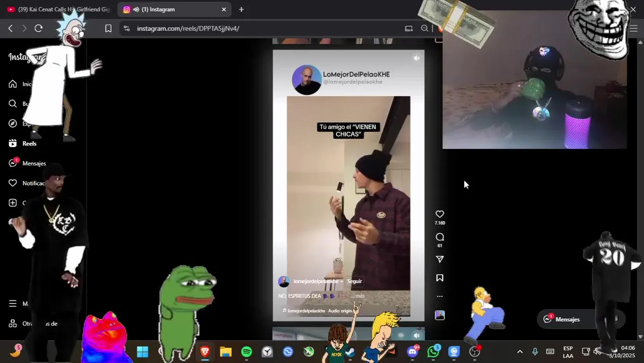Mute the current reel's sound
644x363 pixels.
tap(416, 58)
